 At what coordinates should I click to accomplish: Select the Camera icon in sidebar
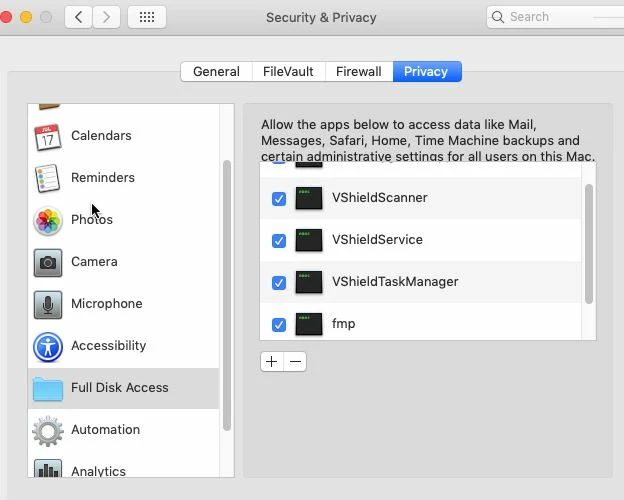tap(48, 263)
